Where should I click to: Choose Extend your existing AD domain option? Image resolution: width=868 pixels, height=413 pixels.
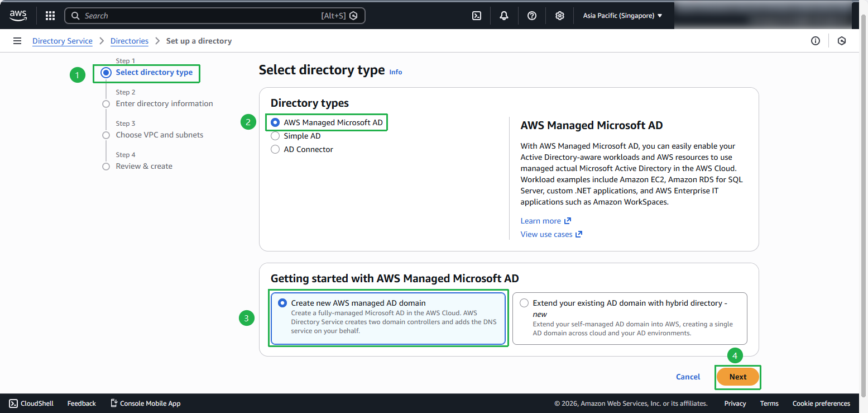click(524, 303)
